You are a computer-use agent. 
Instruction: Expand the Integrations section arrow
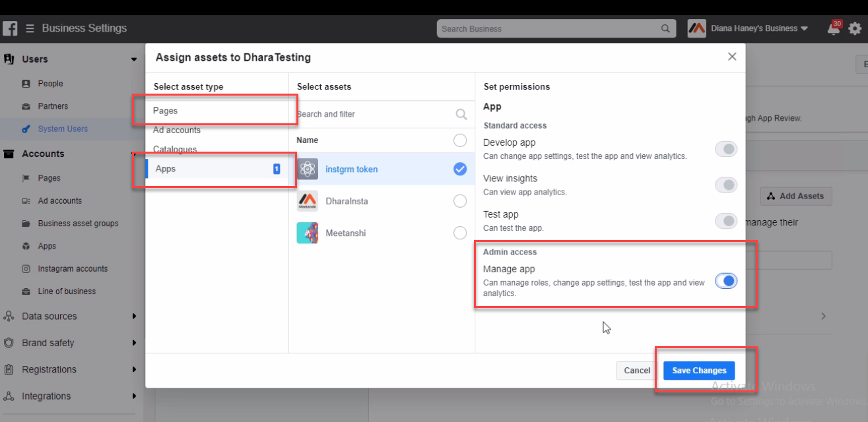click(134, 396)
